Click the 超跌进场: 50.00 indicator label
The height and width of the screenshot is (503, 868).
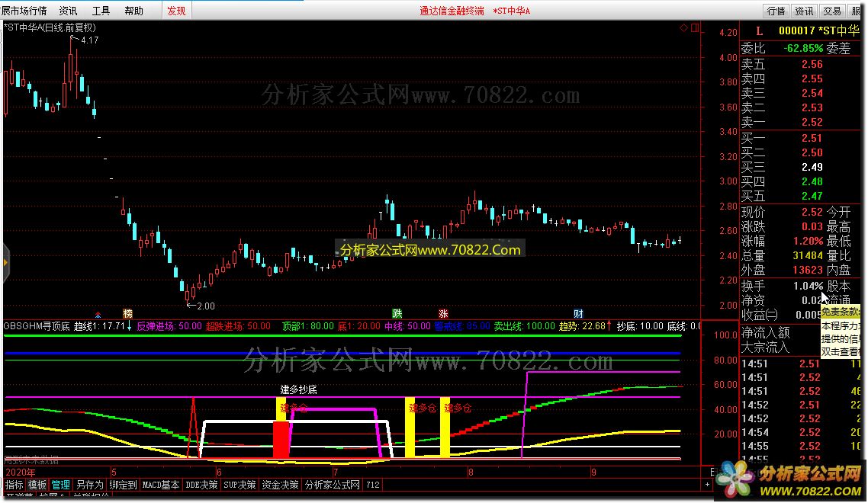239,326
